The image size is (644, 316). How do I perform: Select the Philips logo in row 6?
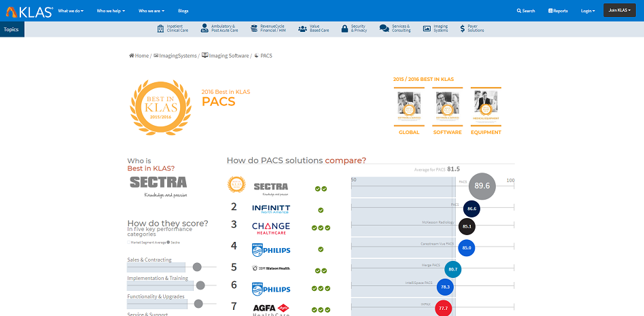point(271,289)
